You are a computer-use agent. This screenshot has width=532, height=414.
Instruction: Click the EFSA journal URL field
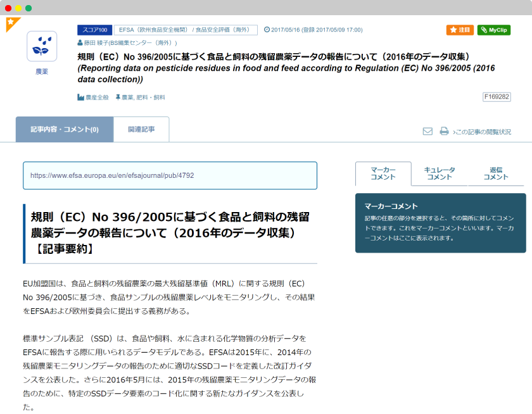170,175
